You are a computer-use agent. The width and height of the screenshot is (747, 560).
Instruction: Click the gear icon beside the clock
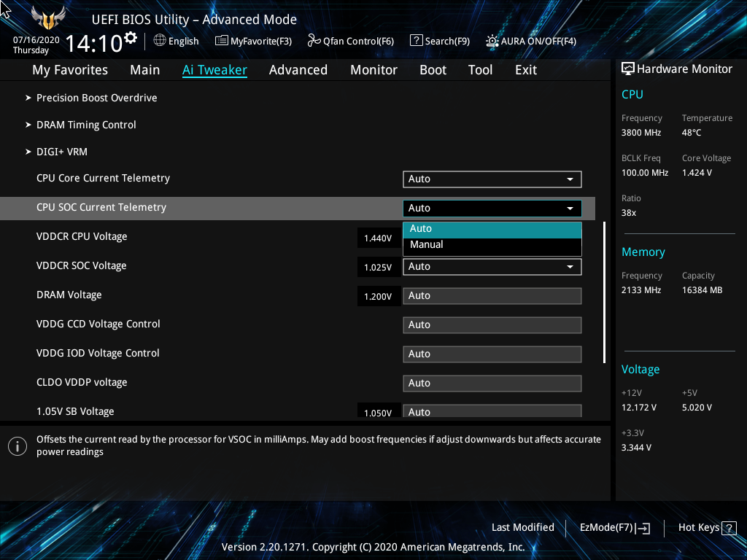[131, 37]
